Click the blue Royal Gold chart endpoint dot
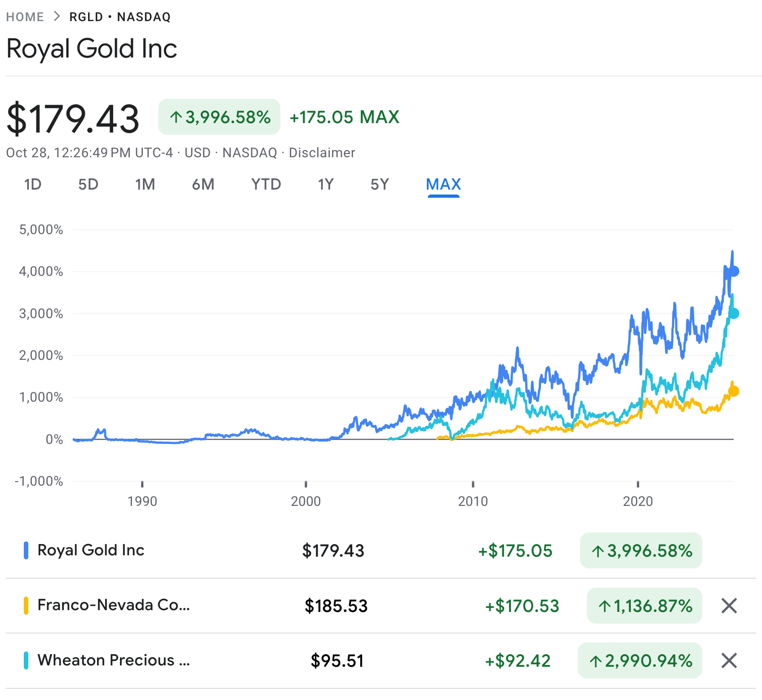Viewport: 762px width, 700px height. pyautogui.click(x=734, y=271)
